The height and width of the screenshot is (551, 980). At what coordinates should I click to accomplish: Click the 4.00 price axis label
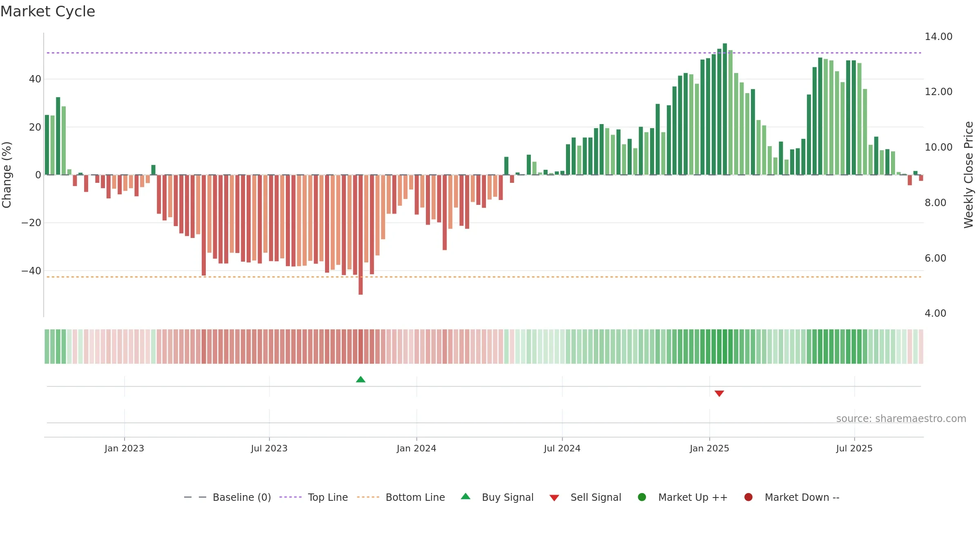click(x=935, y=313)
